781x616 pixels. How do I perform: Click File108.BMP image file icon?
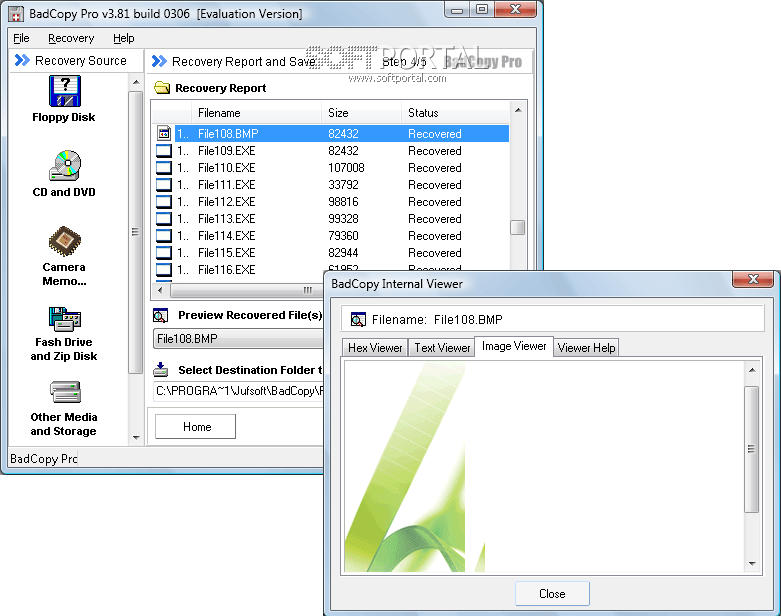(x=164, y=133)
